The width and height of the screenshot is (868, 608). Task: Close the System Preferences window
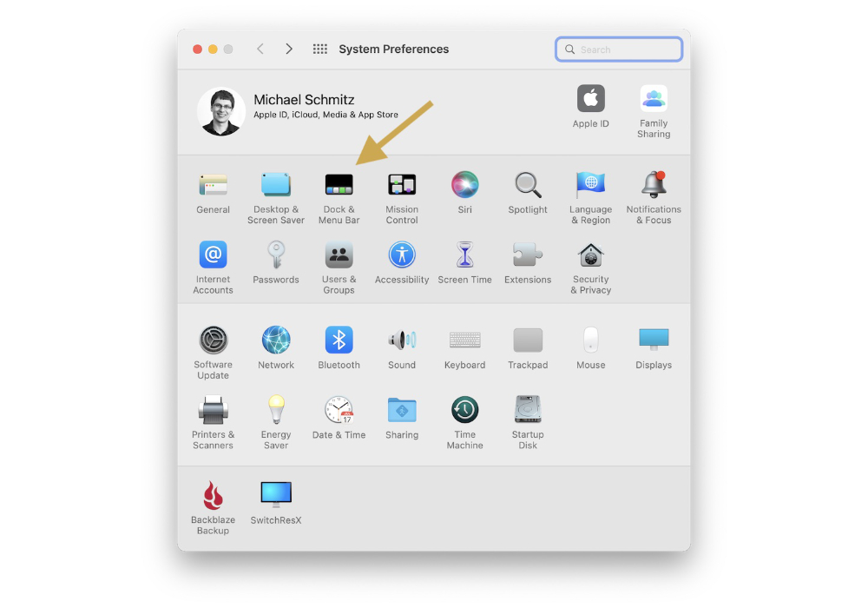click(197, 50)
